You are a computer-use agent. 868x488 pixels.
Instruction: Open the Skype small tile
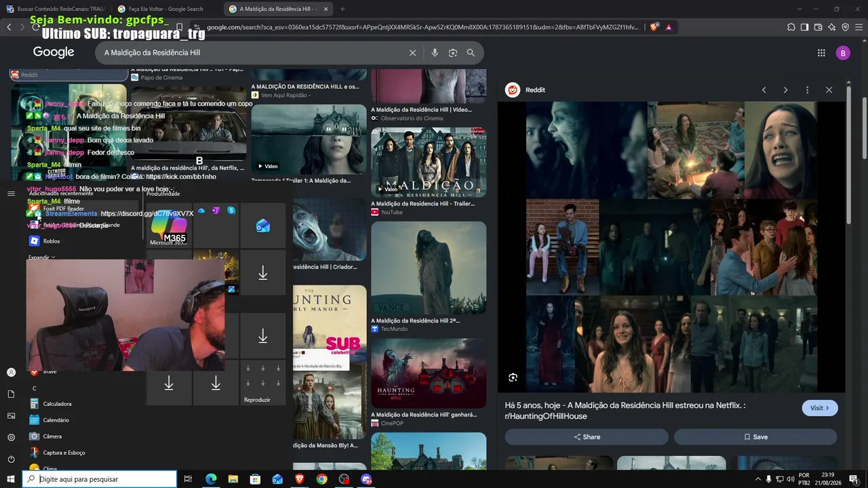[x=231, y=211]
